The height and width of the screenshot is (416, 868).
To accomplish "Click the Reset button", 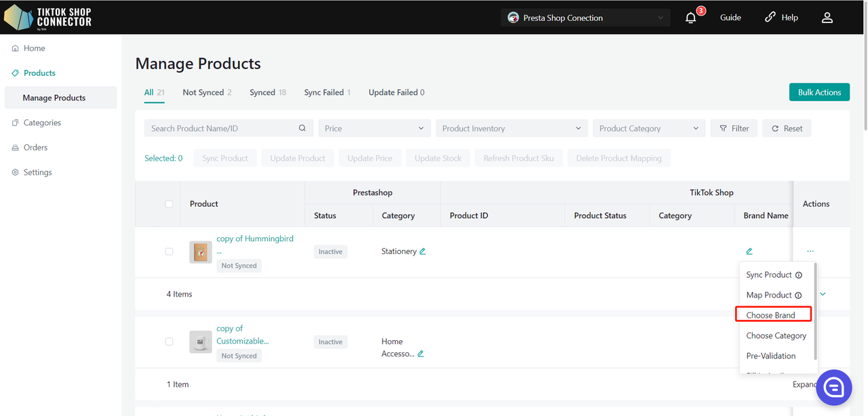I will (x=787, y=128).
